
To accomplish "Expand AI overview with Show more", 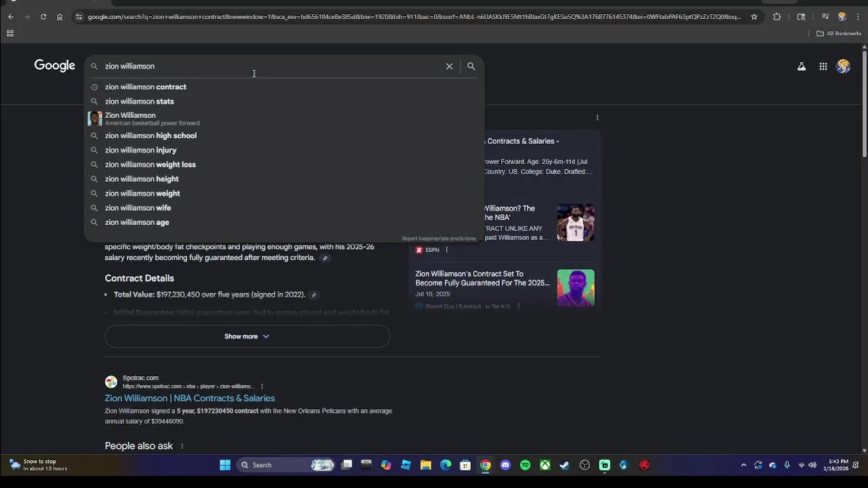I will tap(248, 336).
